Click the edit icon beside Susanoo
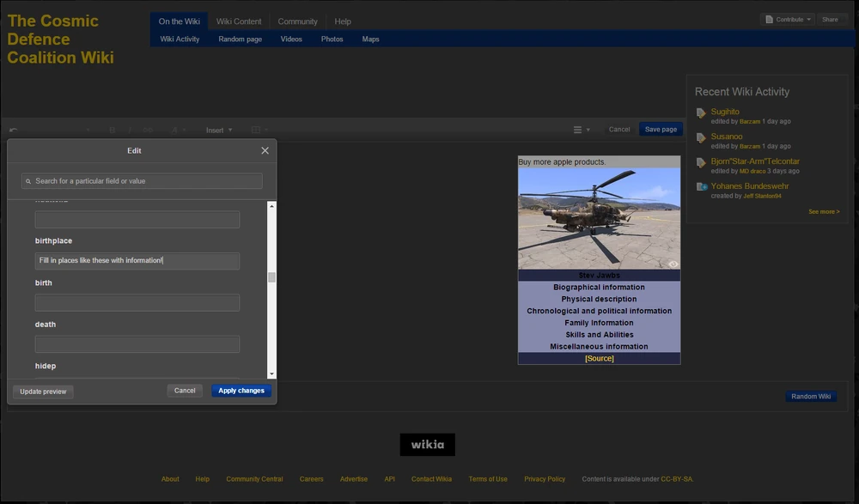859x504 pixels. click(702, 137)
